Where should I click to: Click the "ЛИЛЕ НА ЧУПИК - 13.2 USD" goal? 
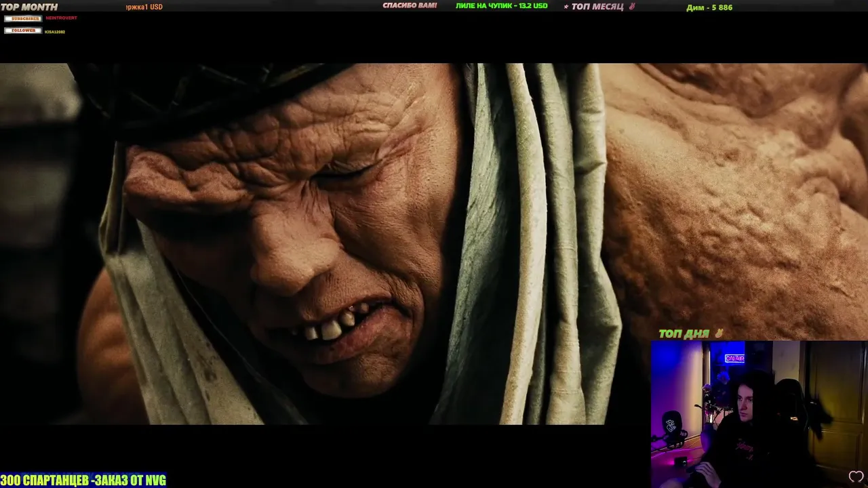[502, 5]
